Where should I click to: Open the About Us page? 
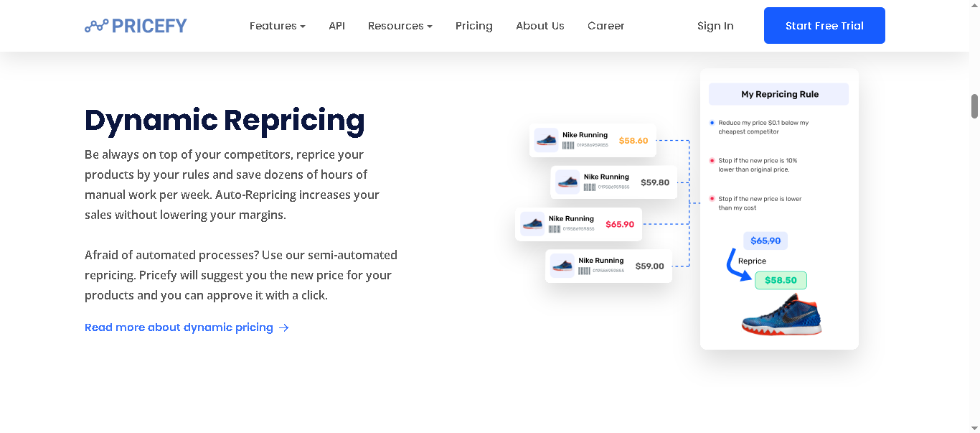540,26
